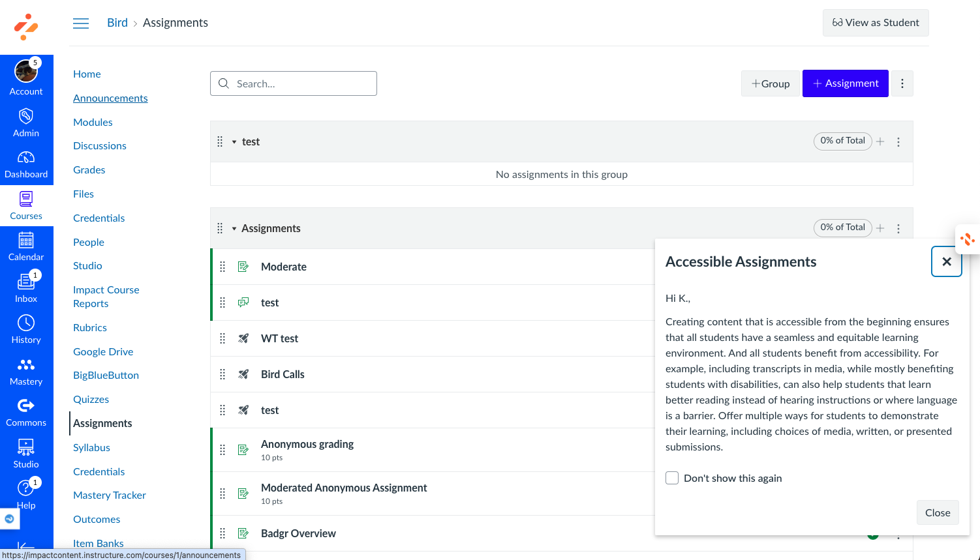
Task: Check the "Don't show this again" box
Action: coord(672,478)
